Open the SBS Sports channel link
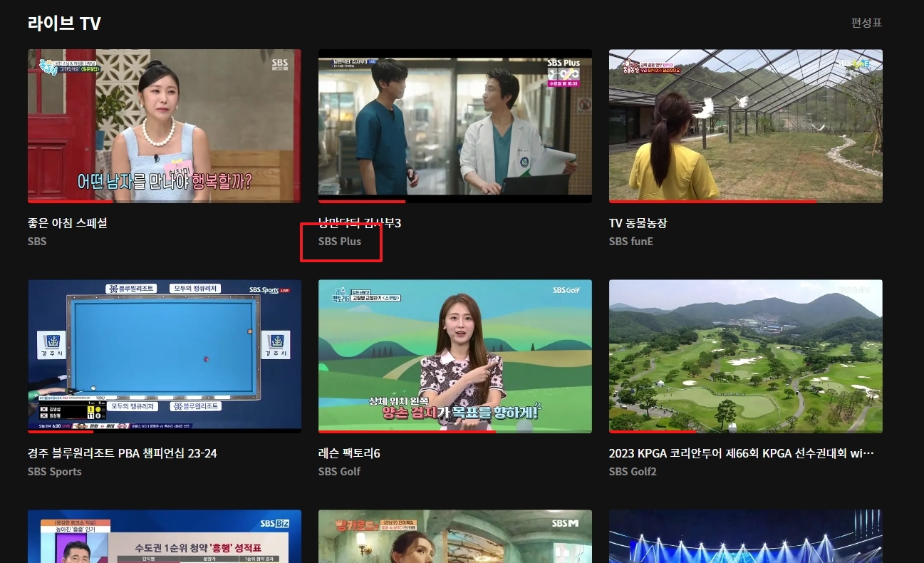 [x=54, y=471]
